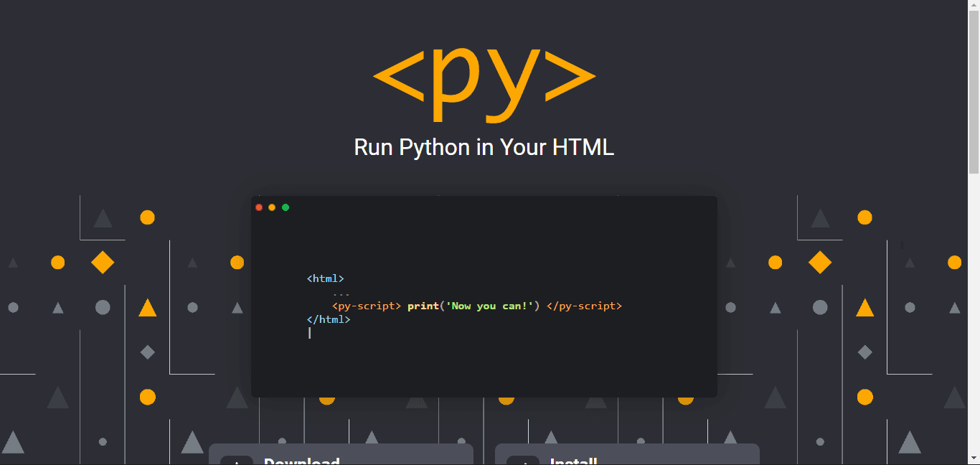The height and width of the screenshot is (465, 980).
Task: Click the orange diamond on the left side
Action: [103, 263]
